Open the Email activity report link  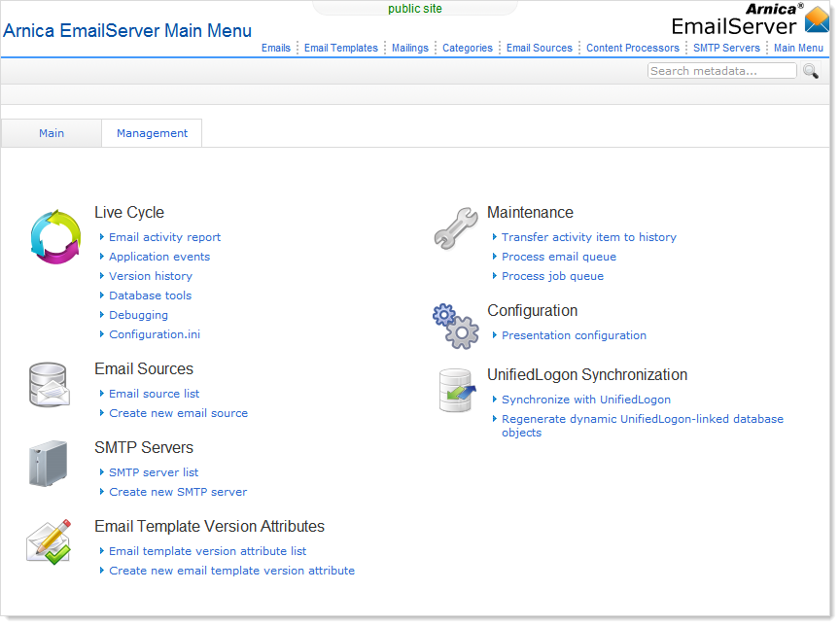[x=164, y=237]
